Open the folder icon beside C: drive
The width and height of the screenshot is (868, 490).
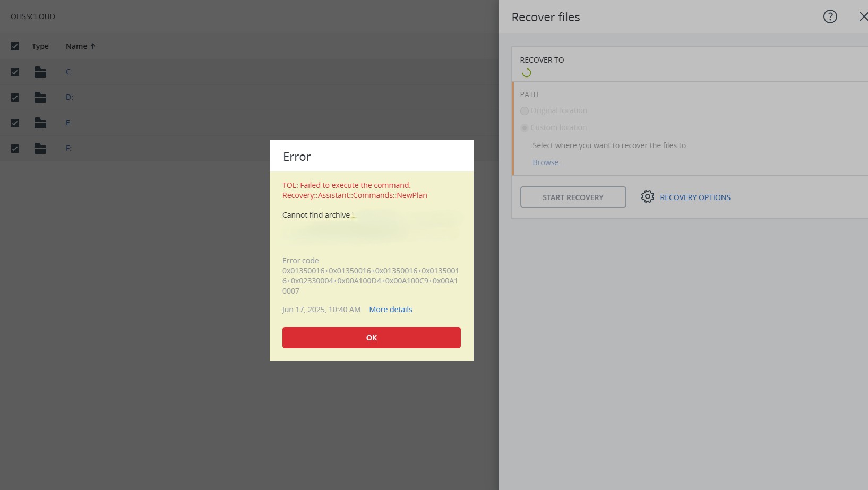[x=40, y=72]
